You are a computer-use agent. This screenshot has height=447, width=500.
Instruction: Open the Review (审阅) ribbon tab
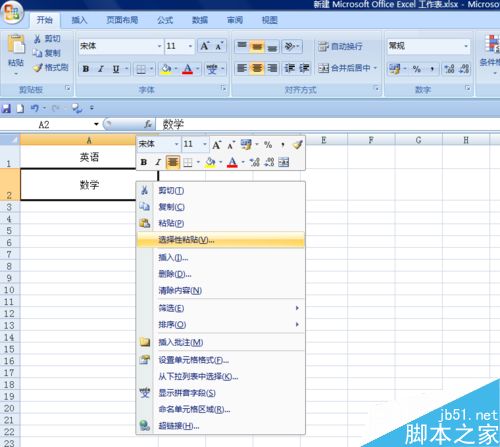pos(235,20)
